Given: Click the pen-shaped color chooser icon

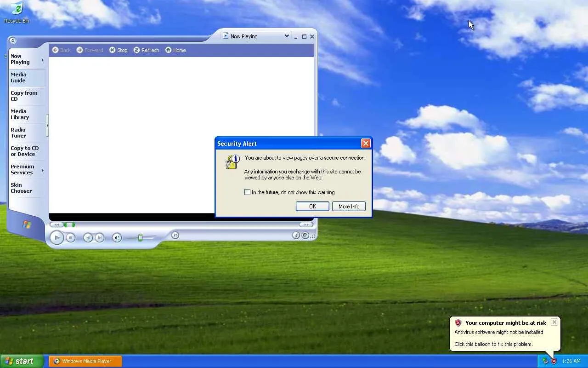Looking at the screenshot, I should point(296,236).
